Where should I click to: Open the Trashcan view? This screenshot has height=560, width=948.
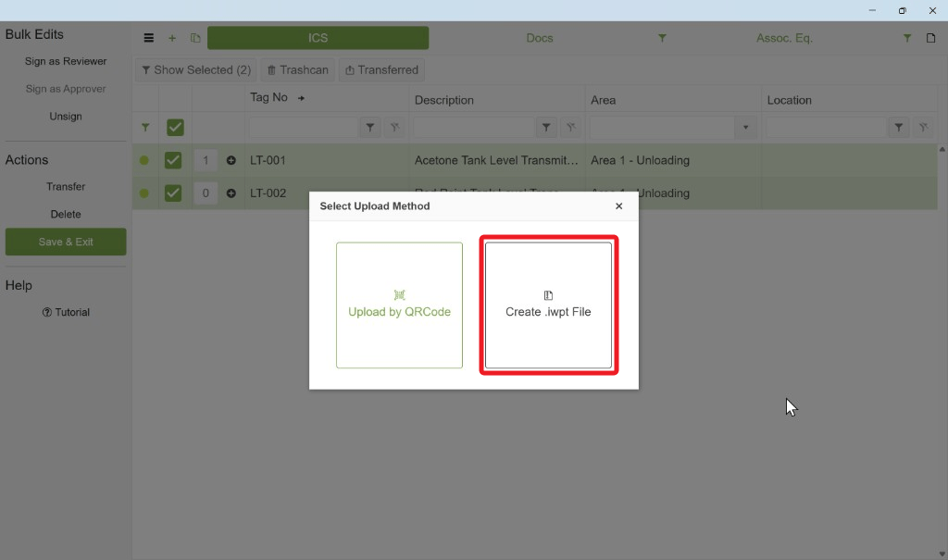click(297, 70)
